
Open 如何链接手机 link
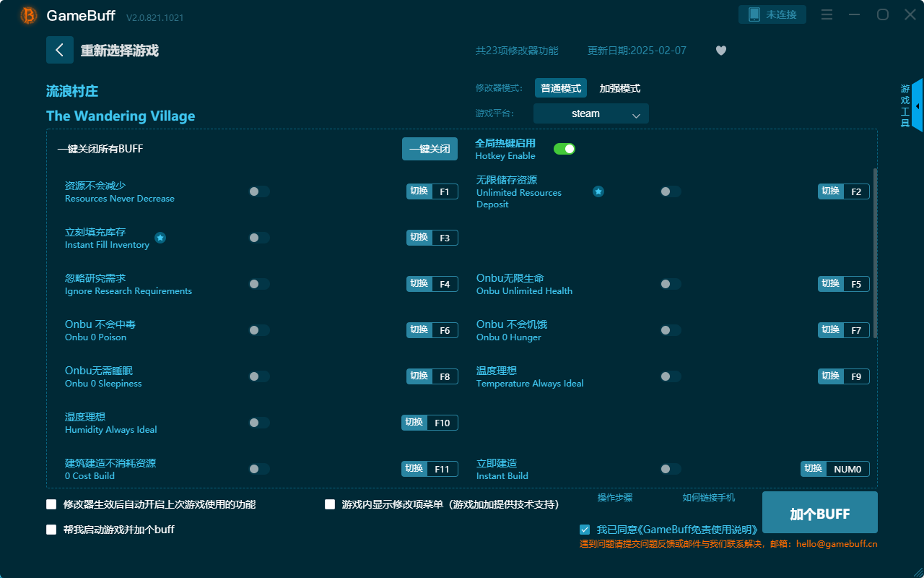pos(709,498)
